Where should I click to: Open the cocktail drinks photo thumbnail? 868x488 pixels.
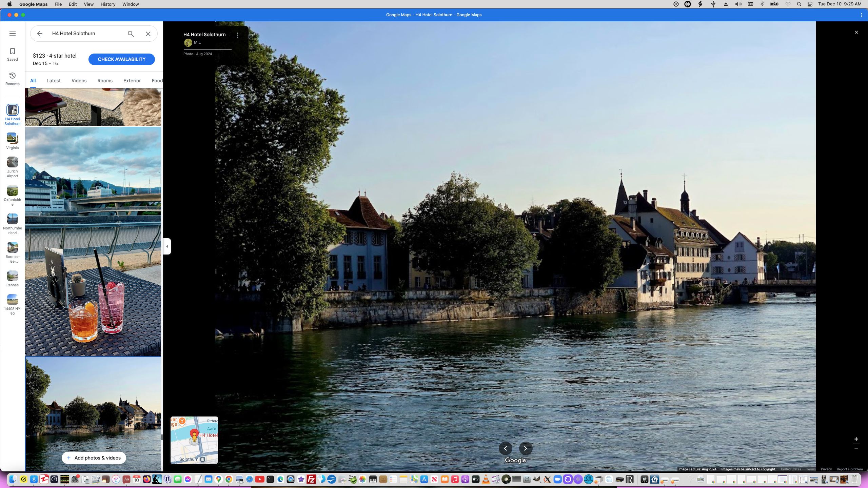93,241
